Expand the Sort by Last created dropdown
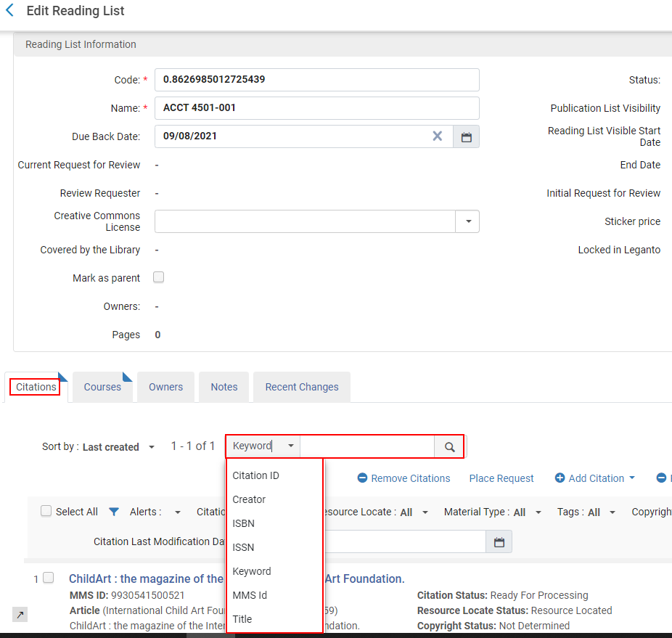 151,447
